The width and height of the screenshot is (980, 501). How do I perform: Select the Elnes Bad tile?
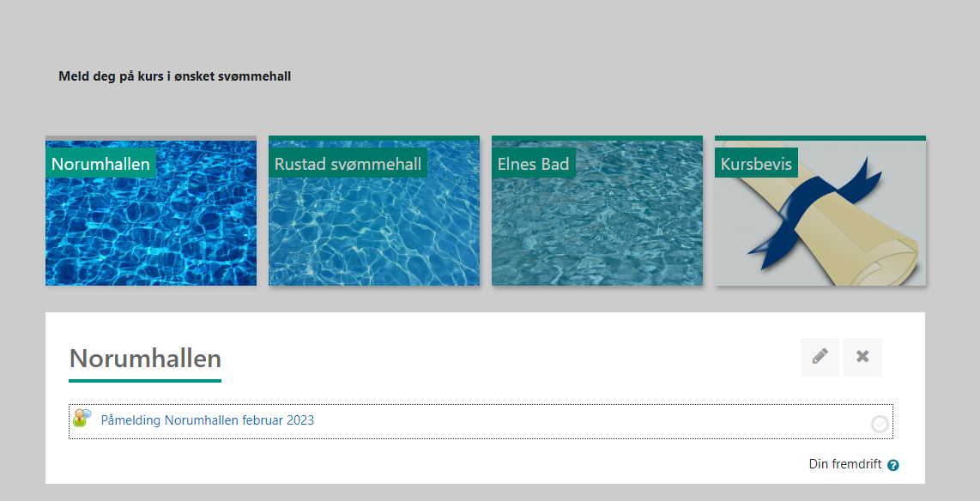597,211
